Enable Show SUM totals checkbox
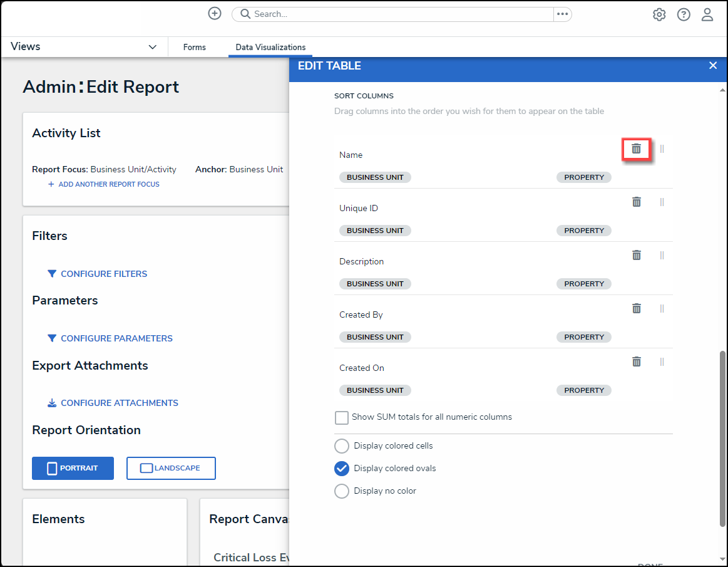 tap(342, 417)
